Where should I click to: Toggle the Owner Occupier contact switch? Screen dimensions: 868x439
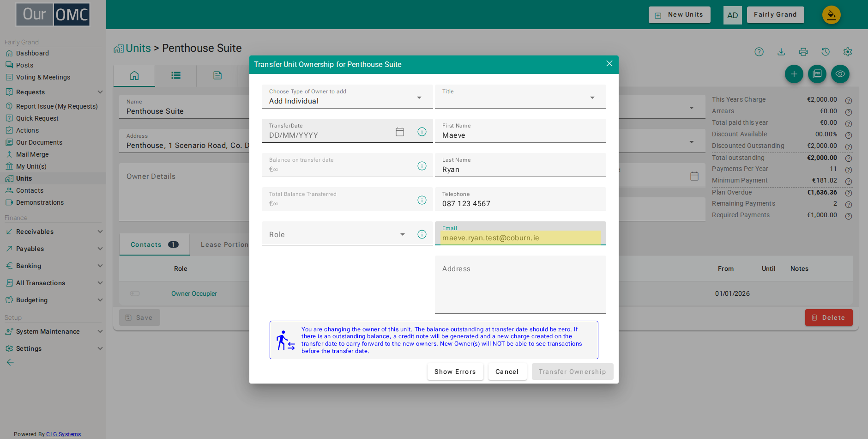[135, 293]
